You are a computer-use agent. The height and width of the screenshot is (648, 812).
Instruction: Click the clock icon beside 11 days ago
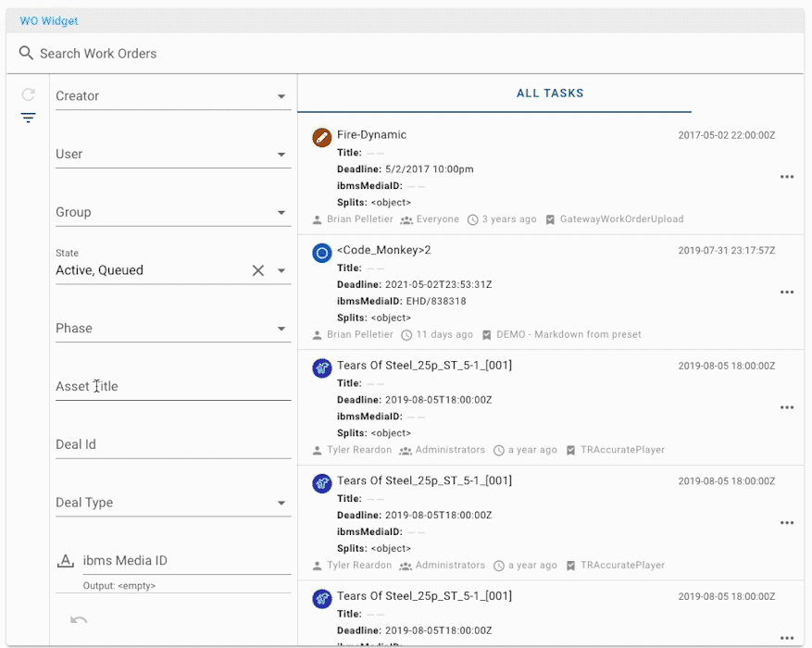click(406, 335)
